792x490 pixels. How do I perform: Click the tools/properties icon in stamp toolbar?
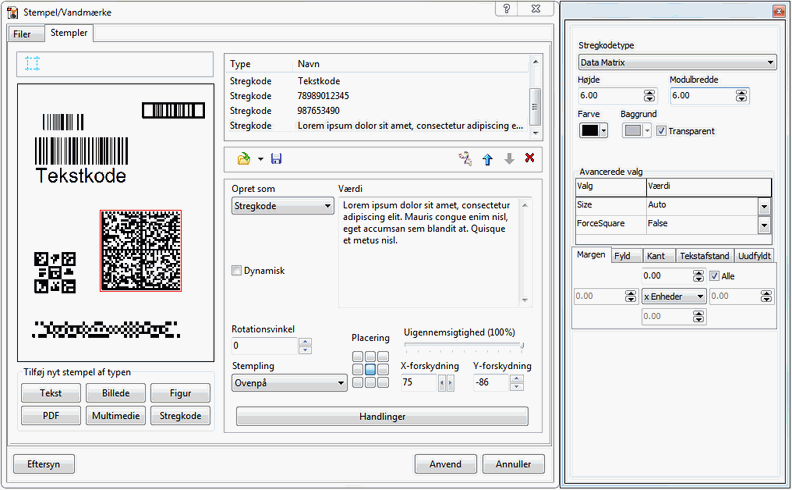[465, 159]
